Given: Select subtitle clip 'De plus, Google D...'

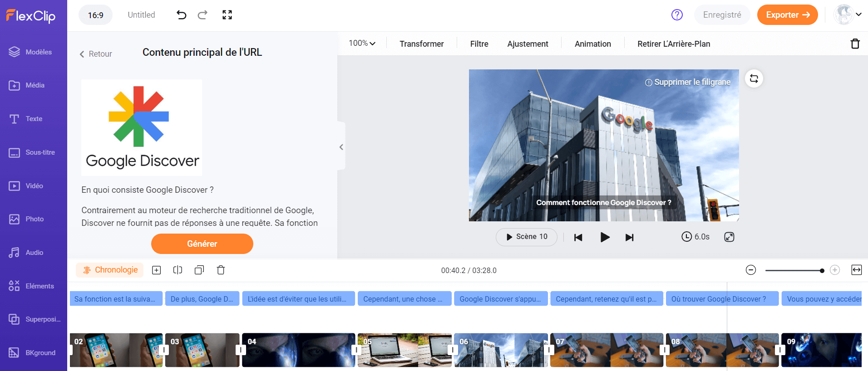Looking at the screenshot, I should (202, 299).
